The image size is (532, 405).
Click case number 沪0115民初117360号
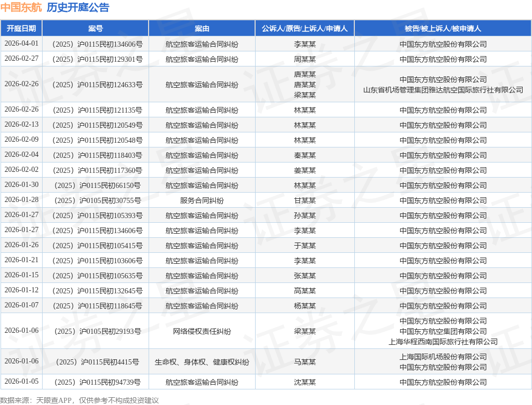tap(97, 171)
